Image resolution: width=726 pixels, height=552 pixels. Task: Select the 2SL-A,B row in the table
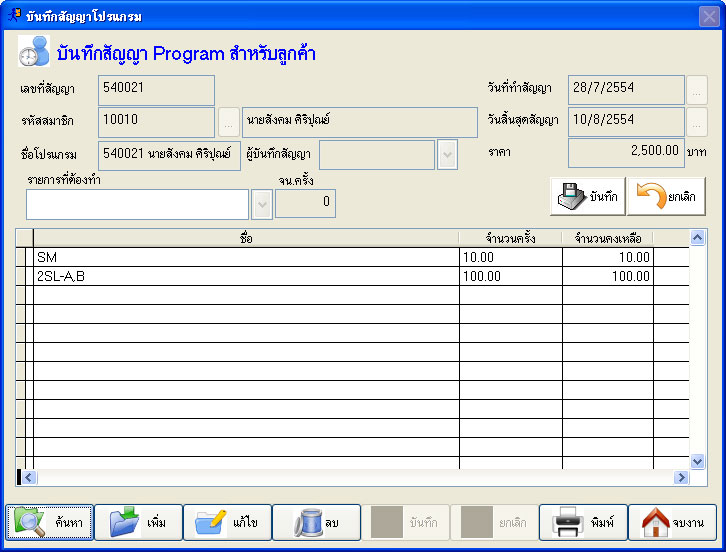tap(245, 276)
